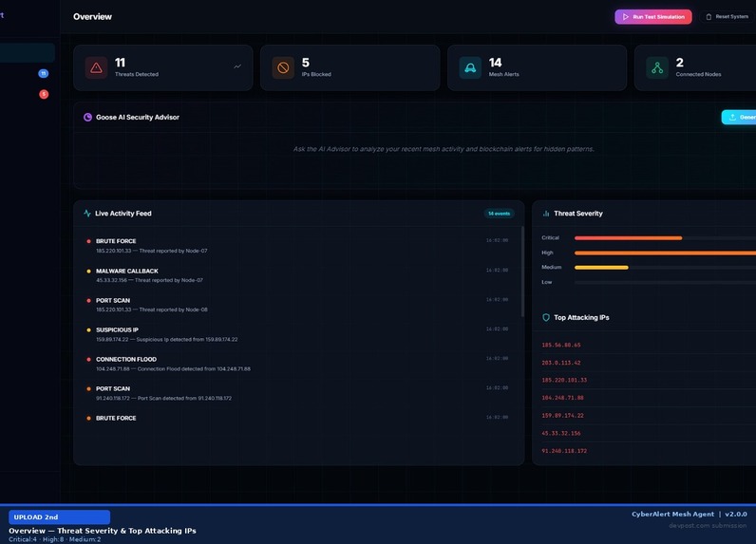Click attacking IP 185.56.80.65
The height and width of the screenshot is (544, 756).
click(561, 345)
